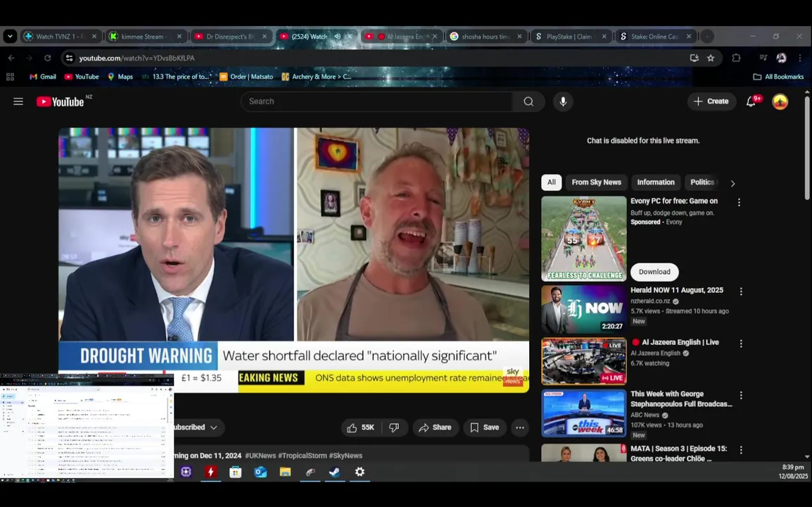Focus the YouTube search field
Viewport: 812px width, 507px height.
(x=378, y=101)
